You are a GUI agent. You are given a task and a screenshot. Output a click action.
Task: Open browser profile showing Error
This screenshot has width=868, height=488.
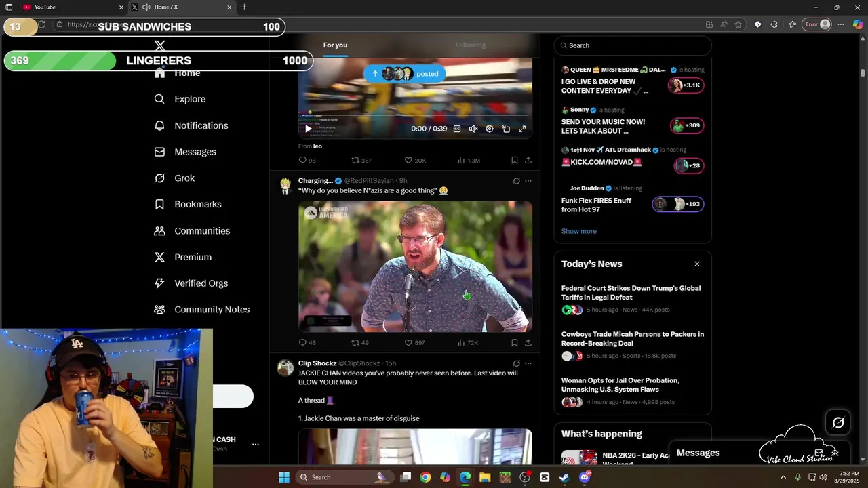click(x=817, y=24)
